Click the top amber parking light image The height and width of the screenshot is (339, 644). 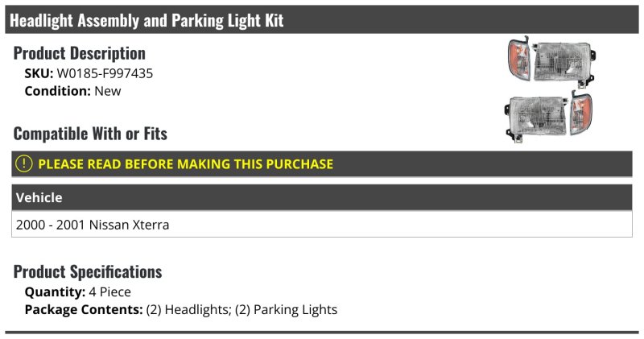click(x=514, y=59)
